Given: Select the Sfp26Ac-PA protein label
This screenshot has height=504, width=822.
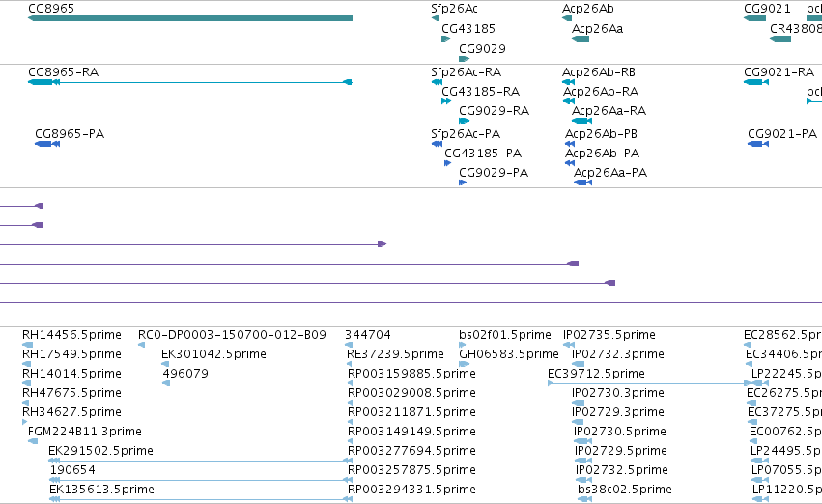Looking at the screenshot, I should 466,134.
